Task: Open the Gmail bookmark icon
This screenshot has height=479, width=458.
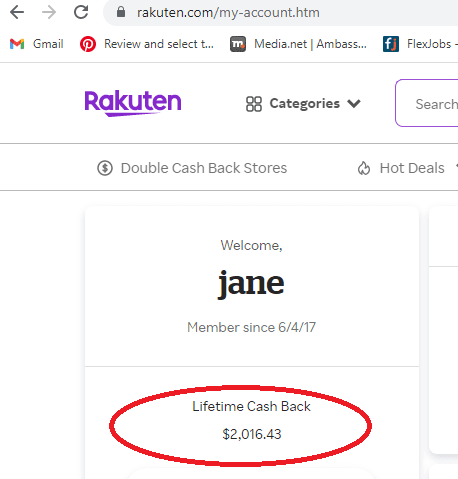Action: pyautogui.click(x=17, y=44)
